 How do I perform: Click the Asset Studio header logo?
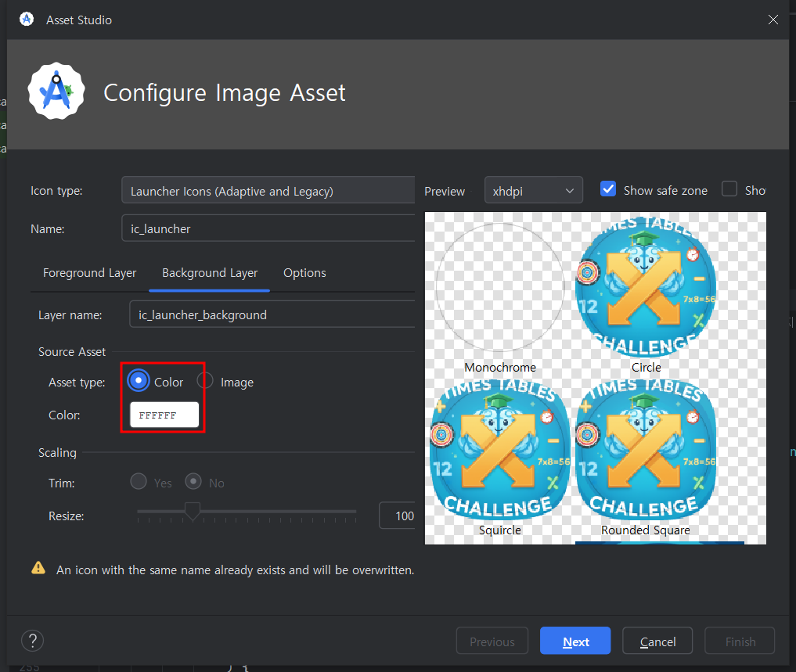(56, 92)
